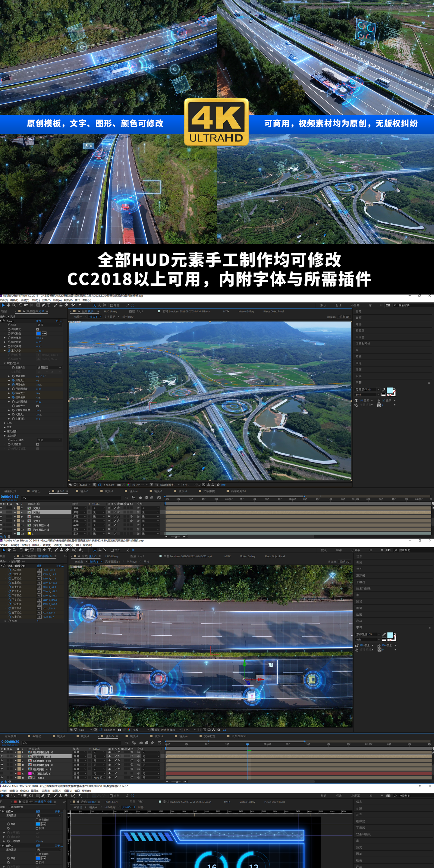
Task: Open the Graph Editor in 镜头-1 timeline
Action: 159,498
